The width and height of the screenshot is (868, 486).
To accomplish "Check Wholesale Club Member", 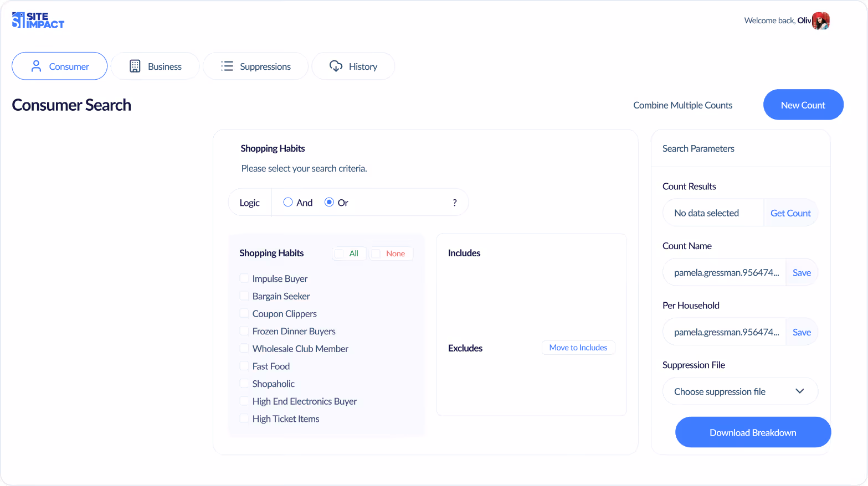I will [244, 349].
